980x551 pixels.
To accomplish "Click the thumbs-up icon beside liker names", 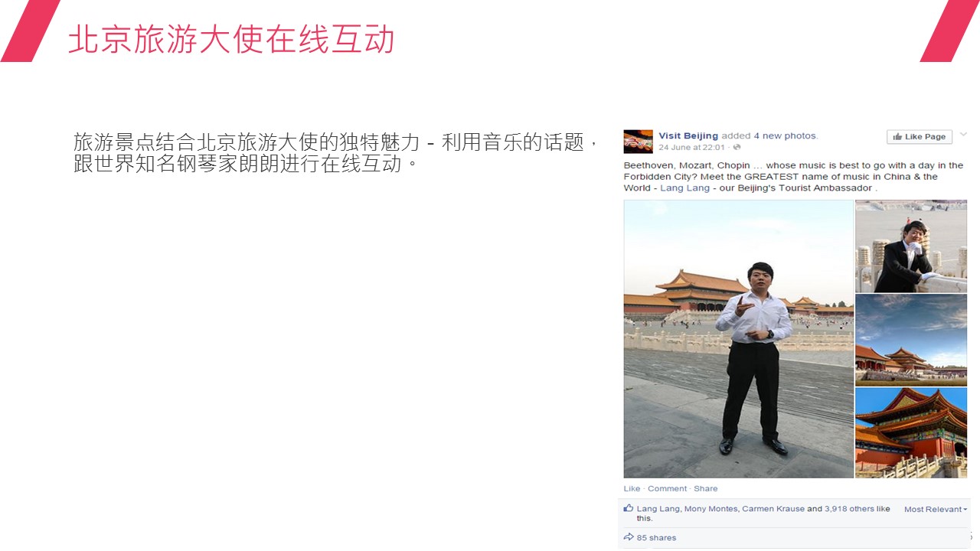I will pyautogui.click(x=629, y=508).
